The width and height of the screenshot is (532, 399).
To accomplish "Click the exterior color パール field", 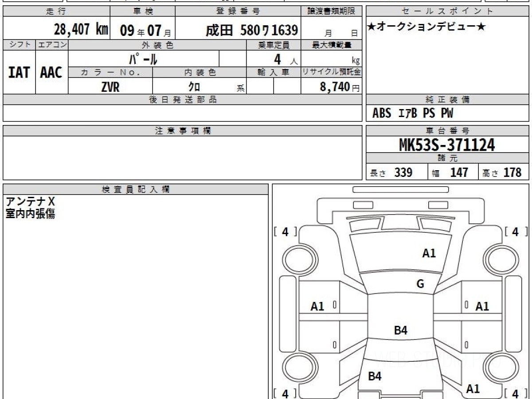I will [143, 59].
